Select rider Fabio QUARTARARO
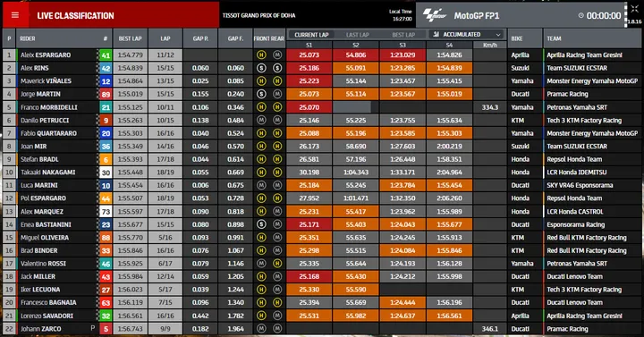This screenshot has width=644, height=337. [x=48, y=133]
